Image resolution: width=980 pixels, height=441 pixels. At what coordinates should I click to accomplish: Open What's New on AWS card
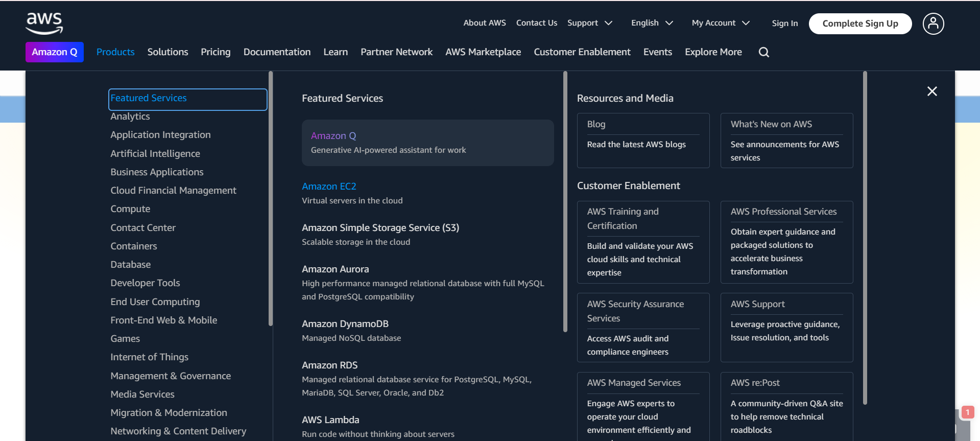click(786, 141)
